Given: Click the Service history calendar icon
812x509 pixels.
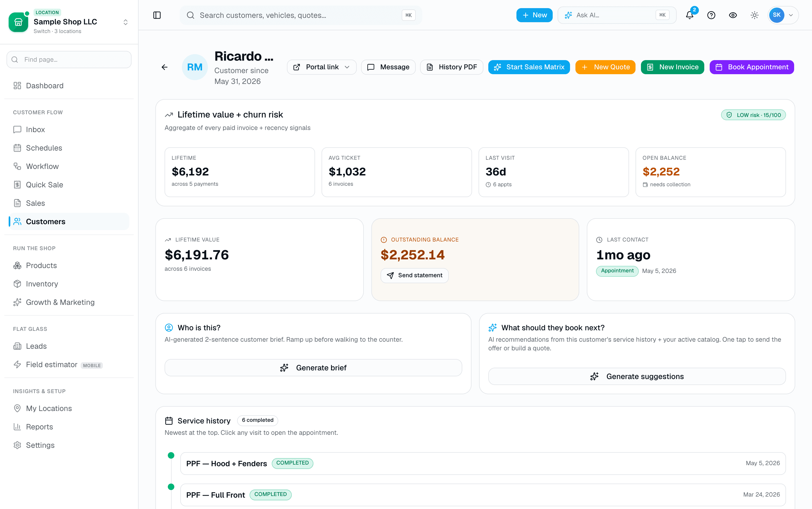Looking at the screenshot, I should [x=169, y=421].
